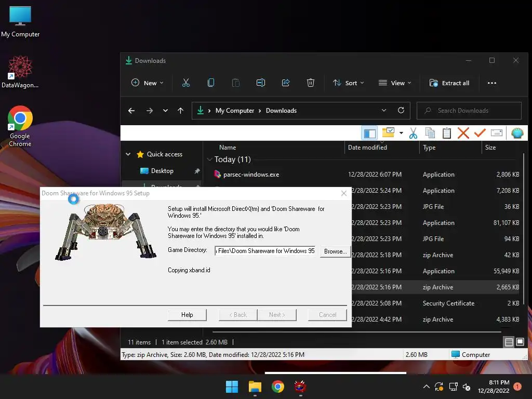The height and width of the screenshot is (399, 532).
Task: Click the blue scissors Cut icon in classic toolbar
Action: coord(413,133)
